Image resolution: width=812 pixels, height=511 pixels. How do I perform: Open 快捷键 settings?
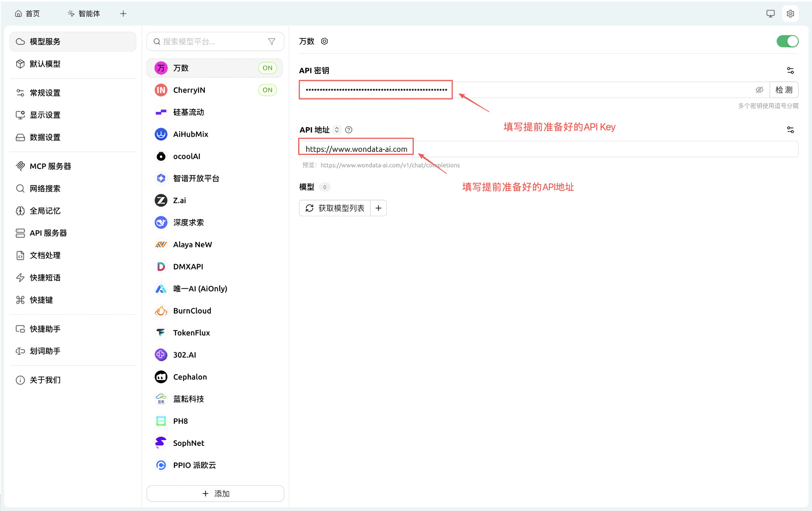73,300
